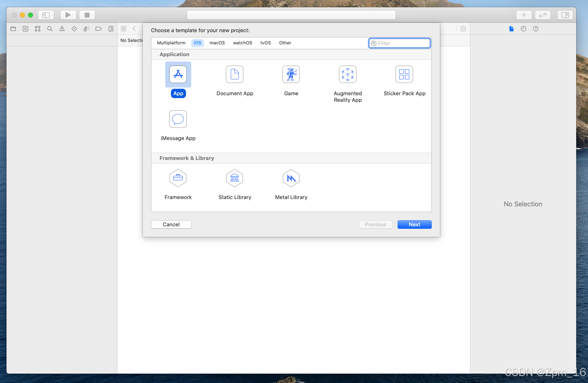The image size is (588, 383).
Task: Click the Run play button
Action: pyautogui.click(x=68, y=15)
